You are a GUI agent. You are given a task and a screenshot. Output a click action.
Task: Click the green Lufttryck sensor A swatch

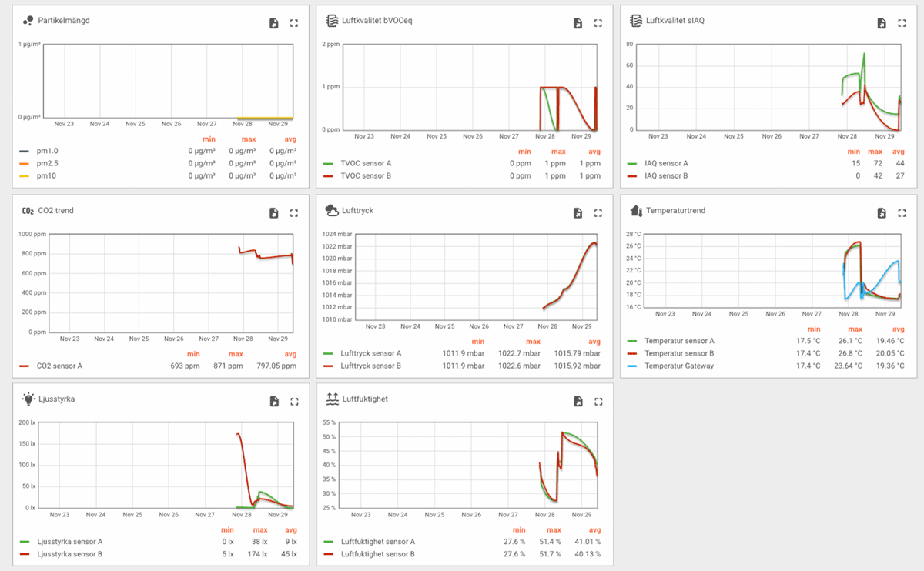point(328,353)
